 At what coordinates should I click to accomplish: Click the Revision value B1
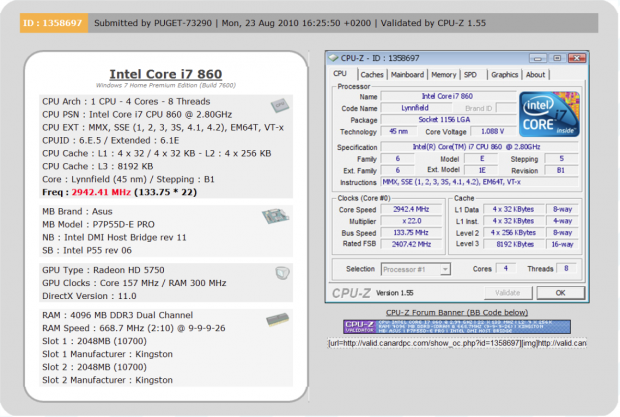coord(561,170)
